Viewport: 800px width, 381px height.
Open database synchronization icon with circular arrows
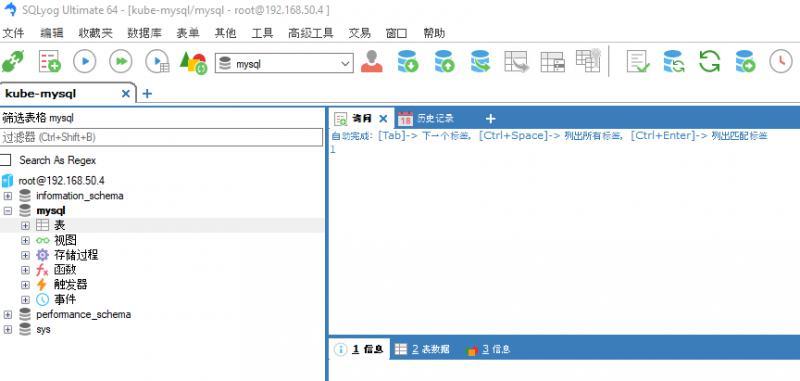673,62
